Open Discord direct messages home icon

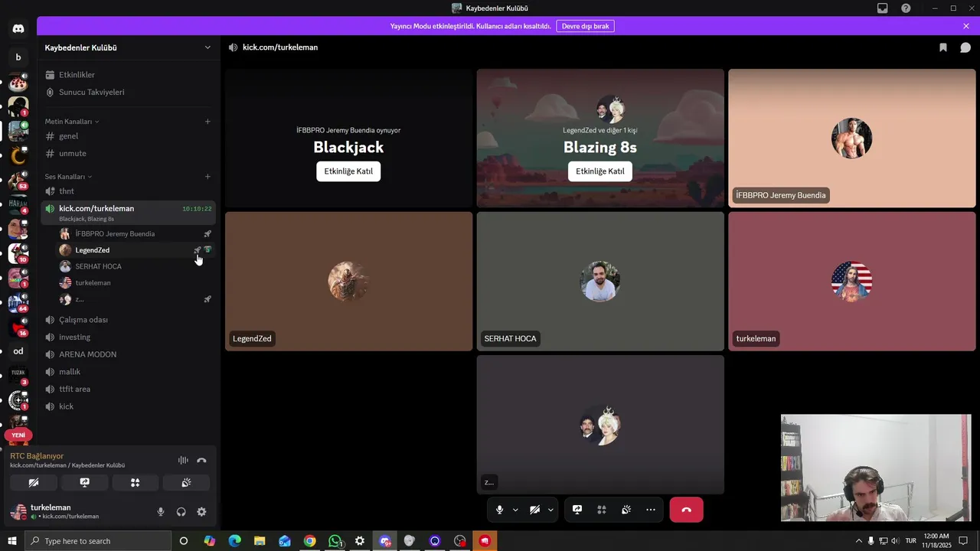tap(18, 29)
